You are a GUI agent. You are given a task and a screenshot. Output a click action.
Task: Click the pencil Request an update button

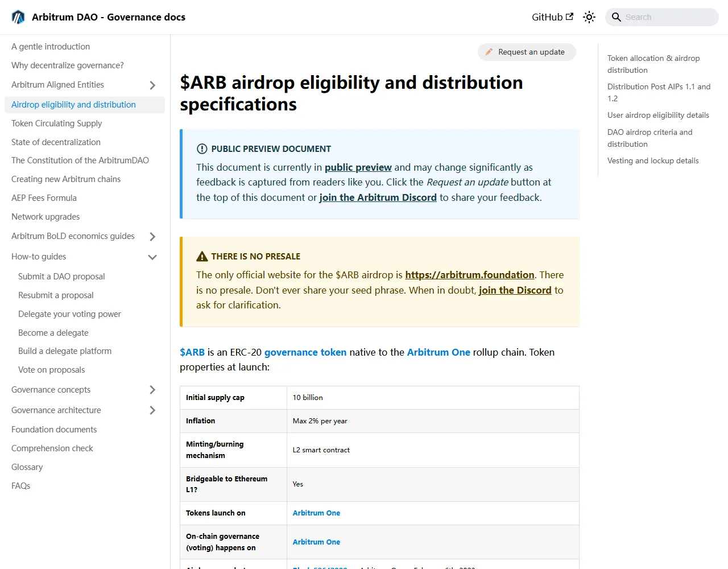527,52
